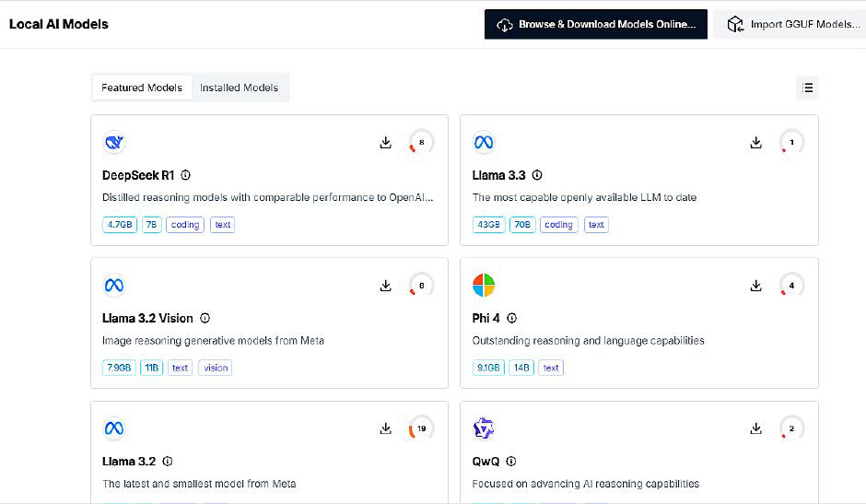This screenshot has height=504, width=866.
Task: Click the 11B tag on Llama 3.2 Vision
Action: (151, 368)
